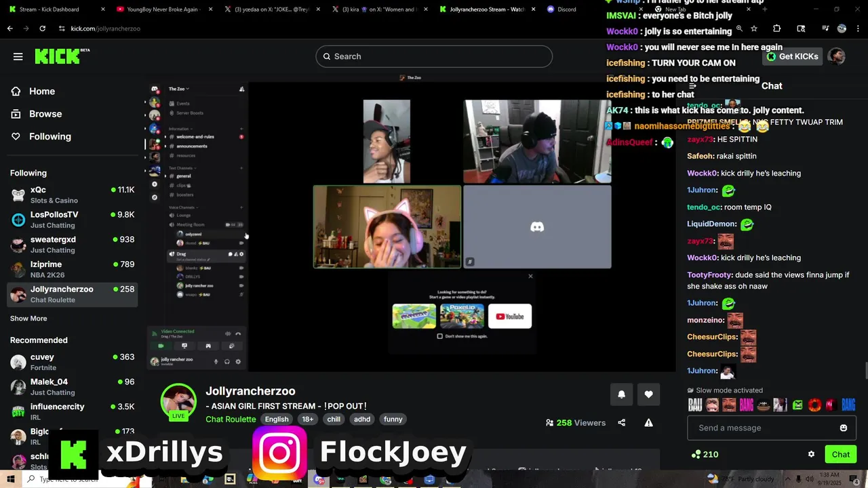Go to Home in sidebar

(x=42, y=91)
